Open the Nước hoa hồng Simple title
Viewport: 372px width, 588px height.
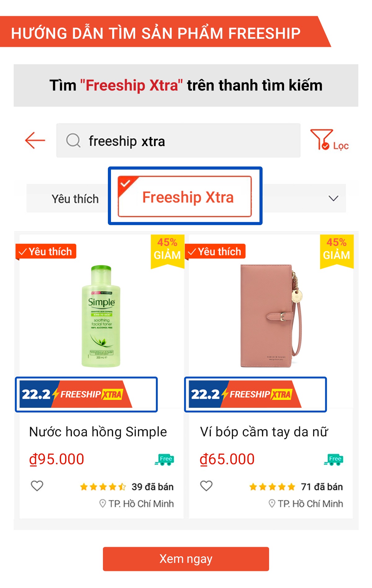point(98,432)
